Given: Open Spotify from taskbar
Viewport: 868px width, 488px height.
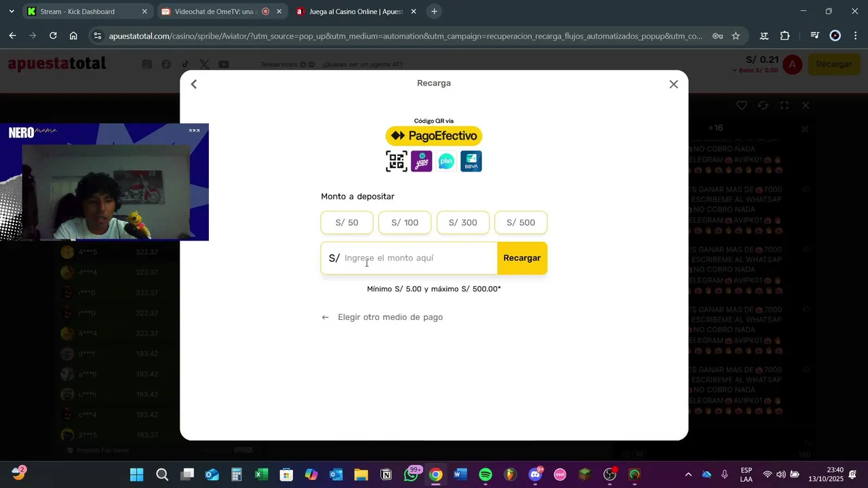Looking at the screenshot, I should (486, 474).
